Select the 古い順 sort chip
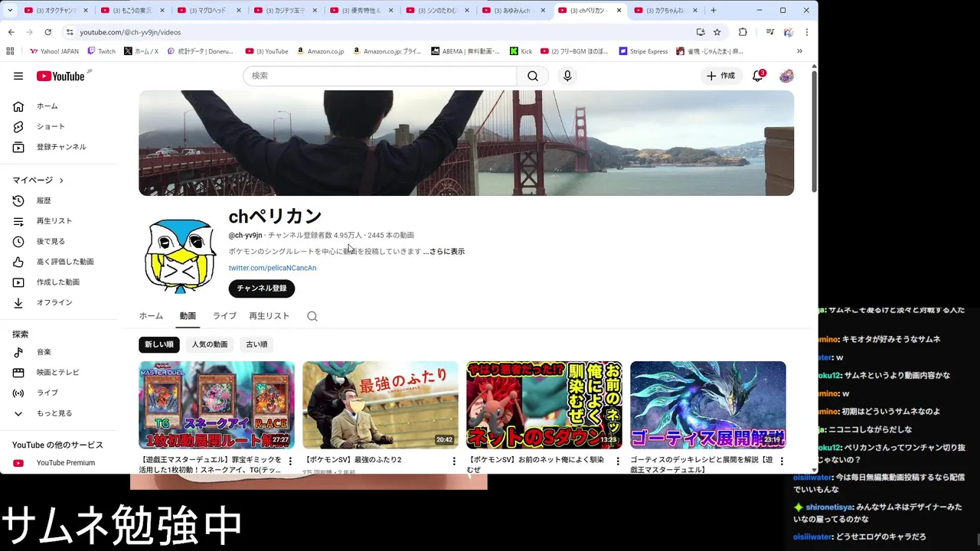 256,344
